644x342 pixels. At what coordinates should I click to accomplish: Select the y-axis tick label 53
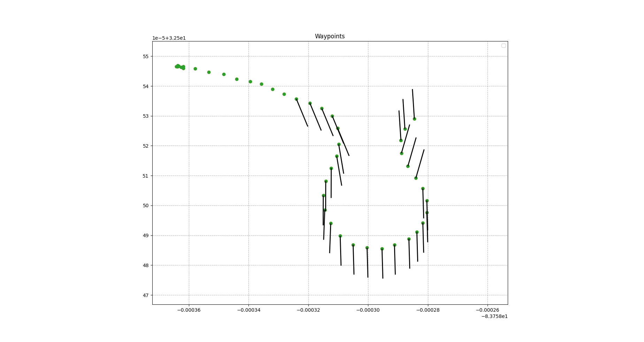click(x=146, y=116)
